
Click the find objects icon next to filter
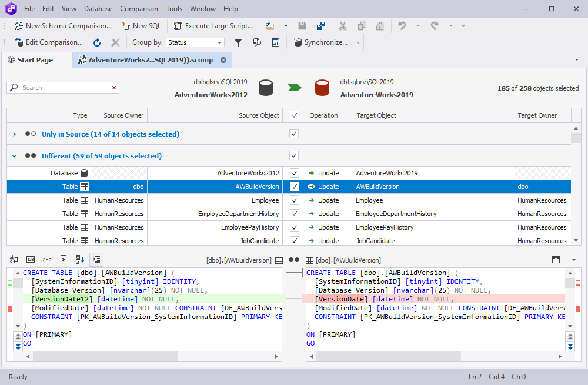pos(257,42)
